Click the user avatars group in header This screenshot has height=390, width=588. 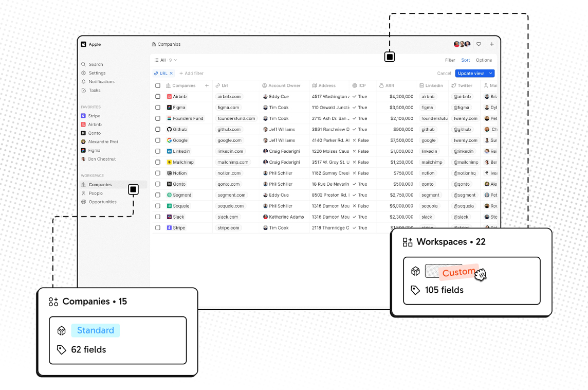coord(462,44)
